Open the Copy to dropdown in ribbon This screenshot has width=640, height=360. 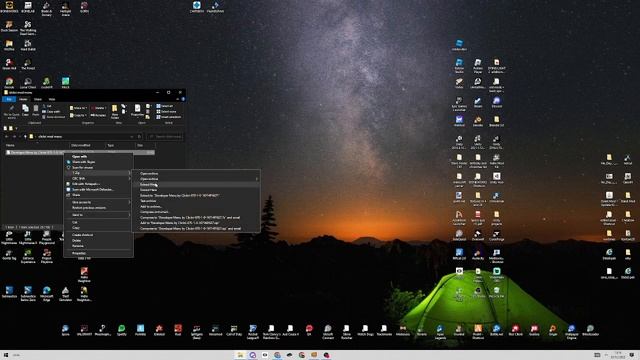(x=78, y=115)
